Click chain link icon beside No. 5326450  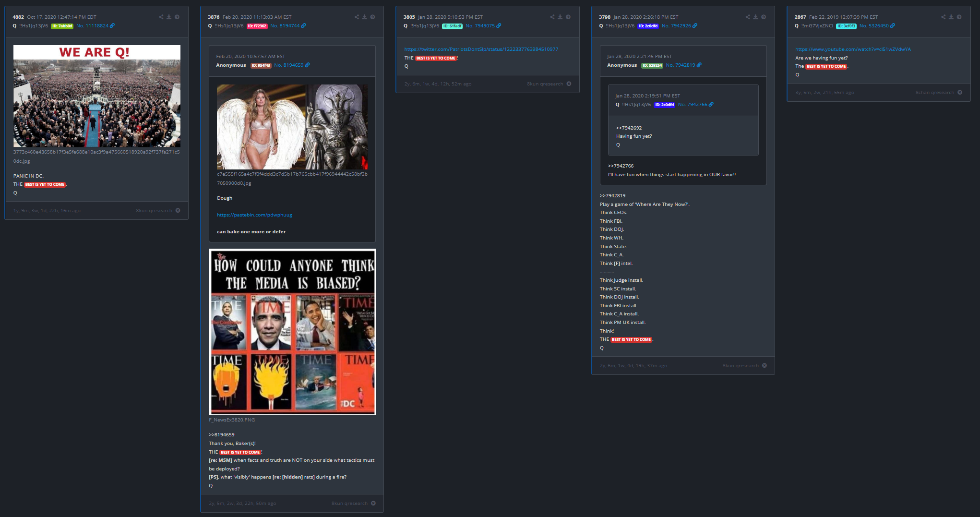pyautogui.click(x=893, y=26)
